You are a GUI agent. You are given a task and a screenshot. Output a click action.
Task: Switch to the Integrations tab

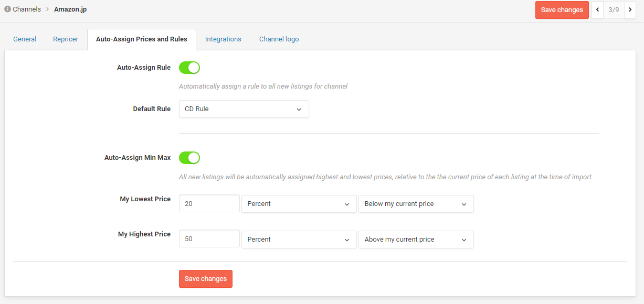point(223,39)
